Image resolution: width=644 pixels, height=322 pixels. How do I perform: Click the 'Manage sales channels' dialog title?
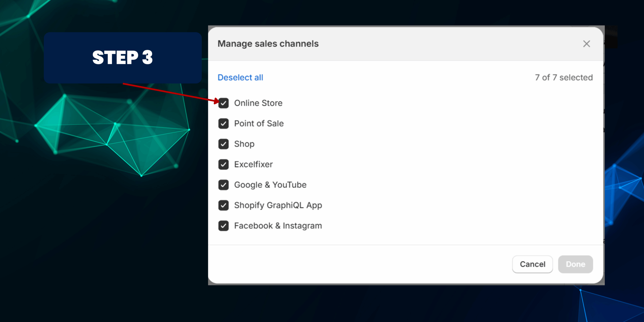click(x=268, y=44)
